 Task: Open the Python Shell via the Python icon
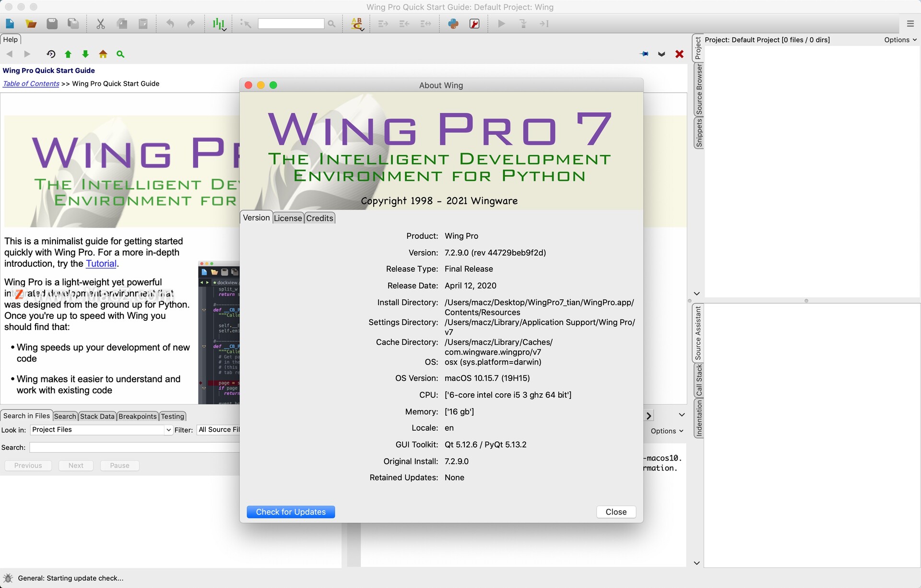453,24
